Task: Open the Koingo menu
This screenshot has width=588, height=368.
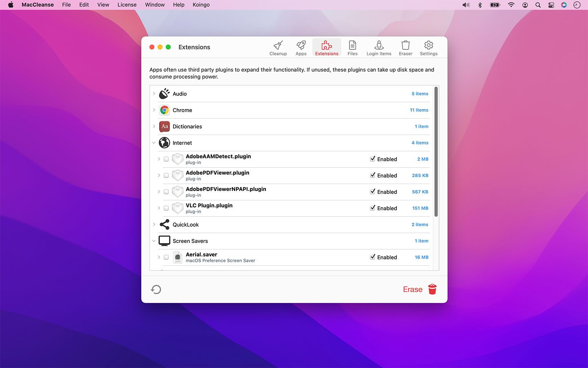Action: [201, 5]
